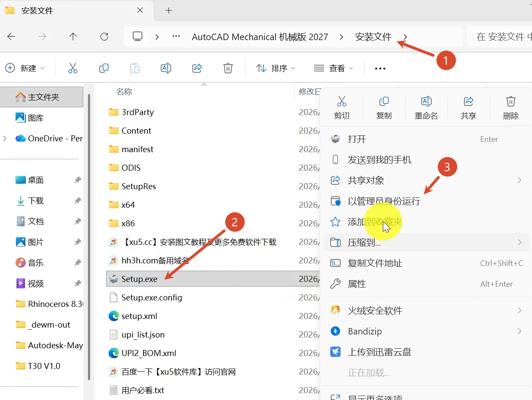Click the breadcrumb ellipsis in address bar
Image resolution: width=532 pixels, height=400 pixels.
pyautogui.click(x=176, y=37)
